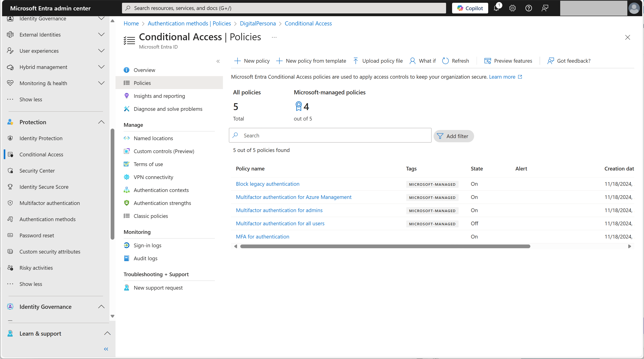Click Sign-in logs icon

tap(126, 245)
